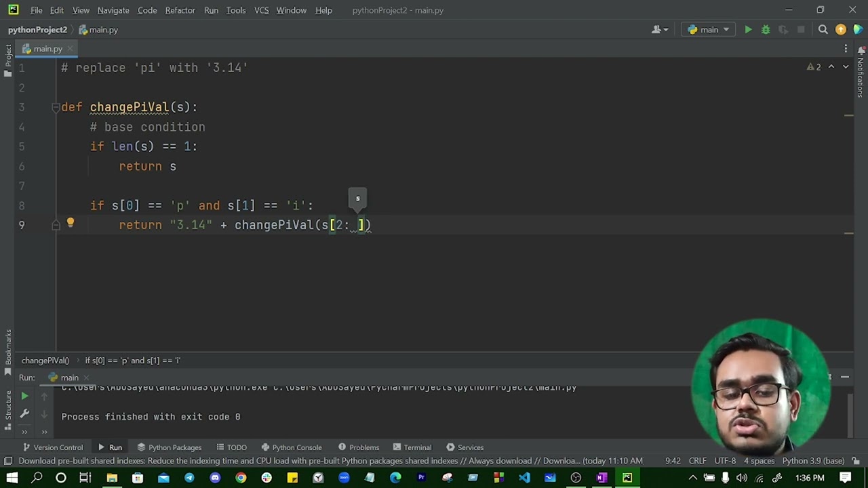
Task: Open File Explorer from the taskbar
Action: tap(112, 478)
